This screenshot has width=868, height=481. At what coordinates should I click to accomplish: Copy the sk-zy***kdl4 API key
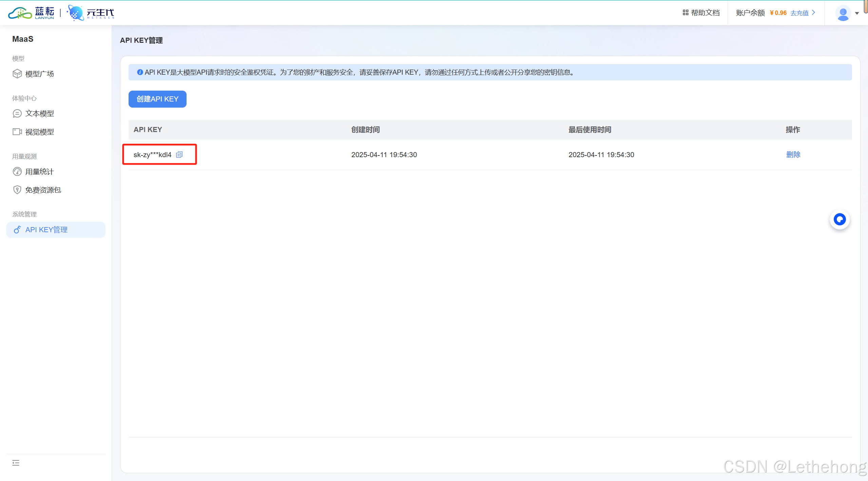(x=179, y=155)
